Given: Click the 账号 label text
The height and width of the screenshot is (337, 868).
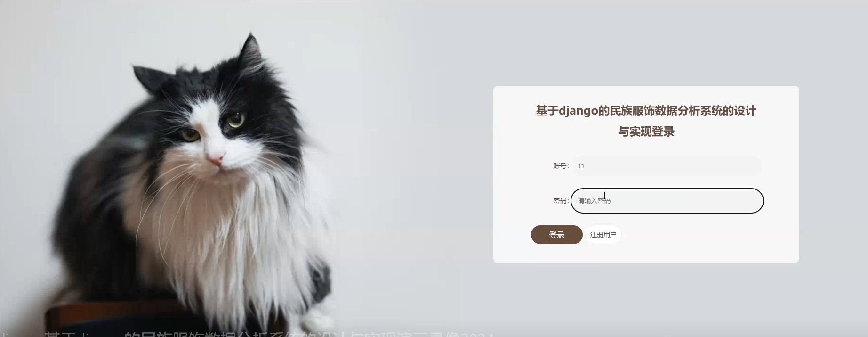Looking at the screenshot, I should point(561,166).
